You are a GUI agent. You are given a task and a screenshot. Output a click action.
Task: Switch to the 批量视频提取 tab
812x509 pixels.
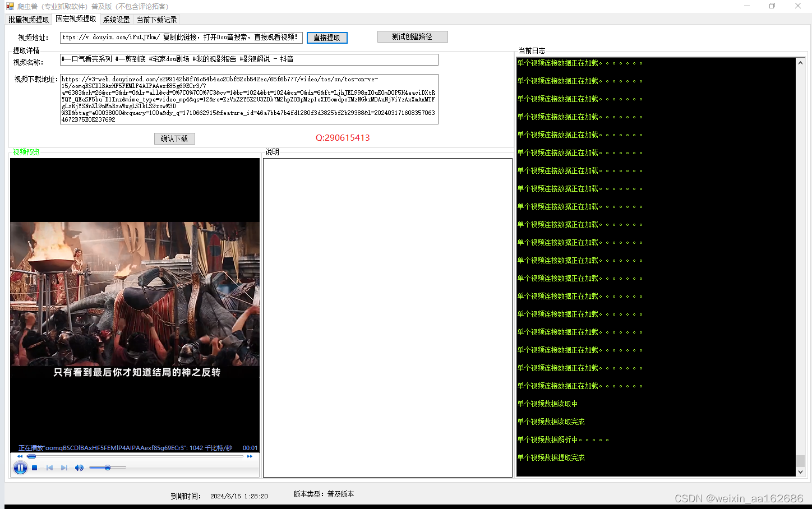tap(29, 20)
